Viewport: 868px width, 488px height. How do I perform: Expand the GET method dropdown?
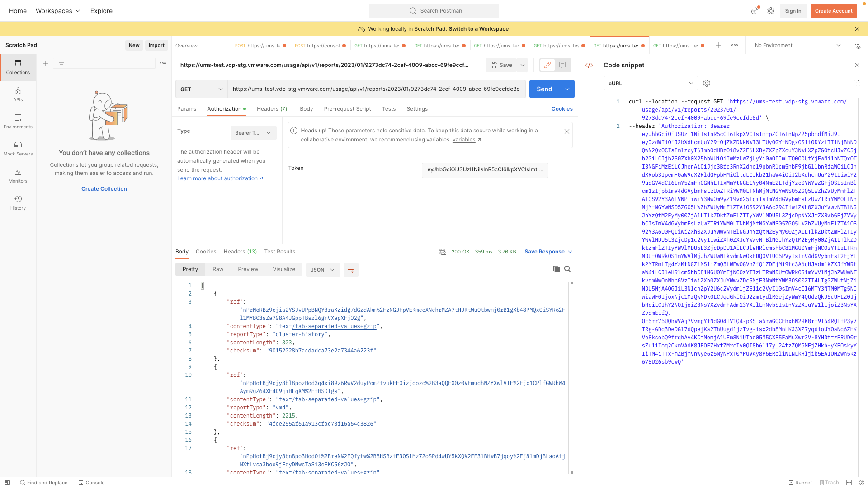(x=202, y=89)
